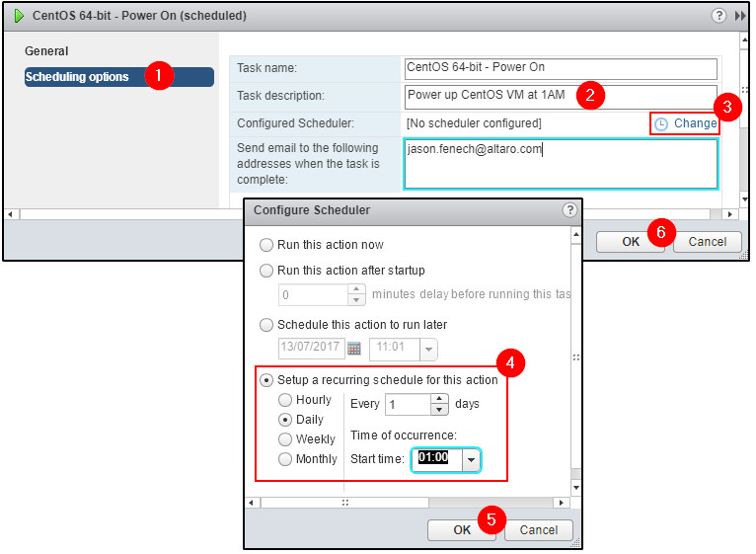Click main dialog horizontal scroll-right arrow
The width and height of the screenshot is (756, 554).
tap(730, 214)
